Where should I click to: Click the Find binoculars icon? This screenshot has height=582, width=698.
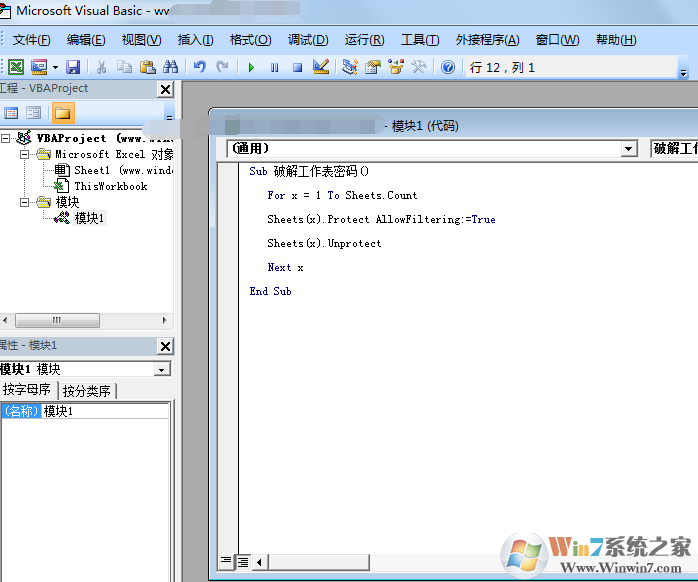coord(170,67)
